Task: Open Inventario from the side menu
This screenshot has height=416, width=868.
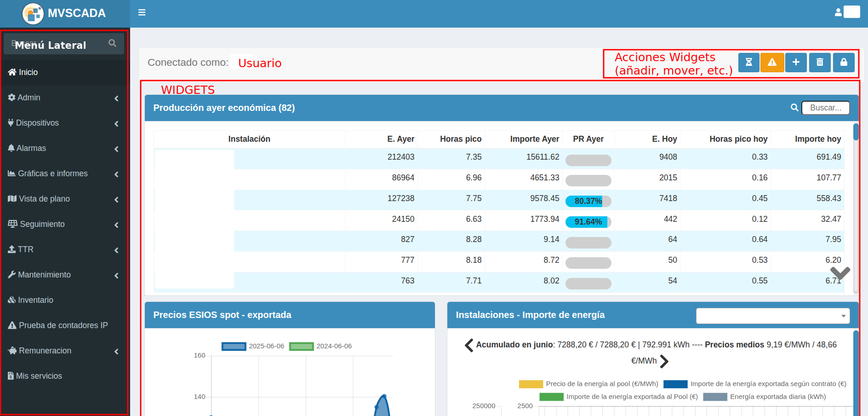Action: pos(35,300)
